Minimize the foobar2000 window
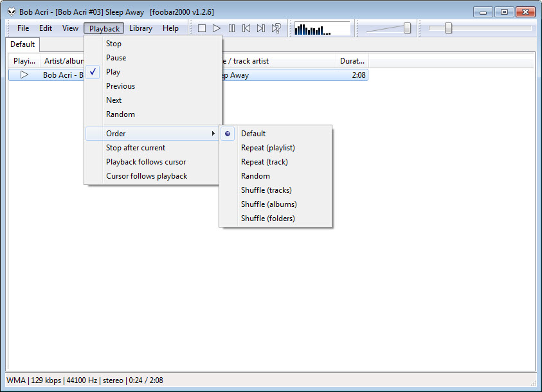 tap(483, 12)
